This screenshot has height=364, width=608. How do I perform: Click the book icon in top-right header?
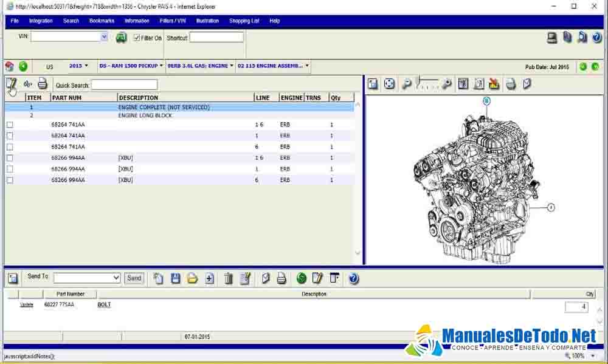(568, 37)
